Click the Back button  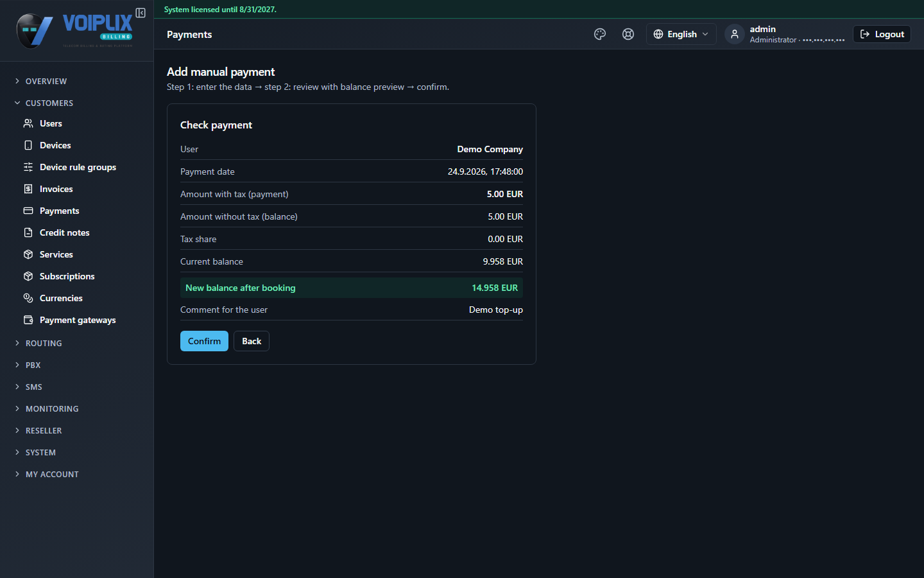coord(252,341)
